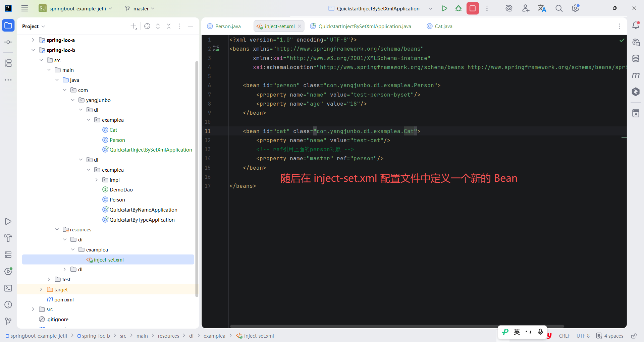The width and height of the screenshot is (644, 342).
Task: Expand the test folder
Action: (x=49, y=279)
